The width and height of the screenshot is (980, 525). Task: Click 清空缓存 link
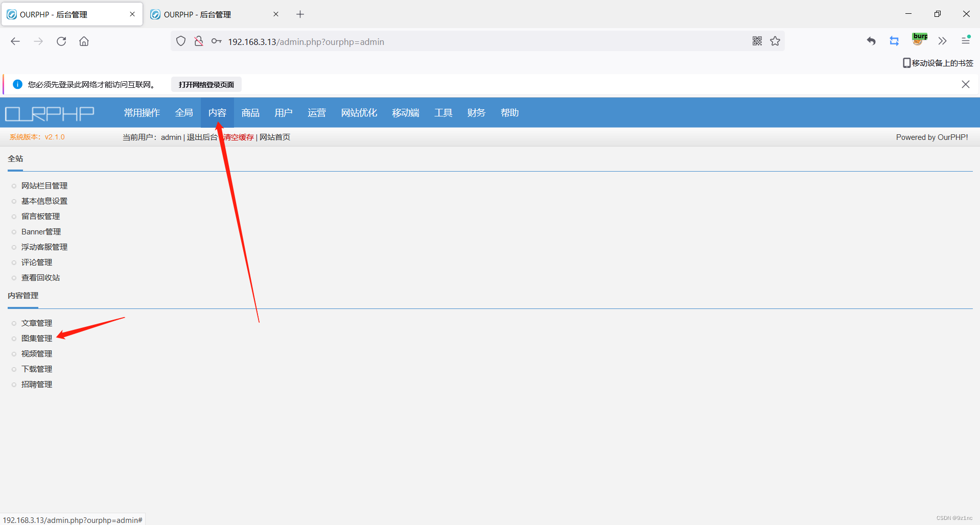[239, 137]
